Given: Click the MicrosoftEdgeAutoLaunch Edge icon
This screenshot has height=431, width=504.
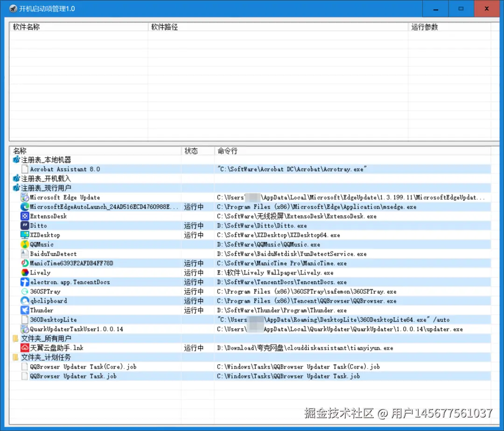Looking at the screenshot, I should tap(25, 207).
